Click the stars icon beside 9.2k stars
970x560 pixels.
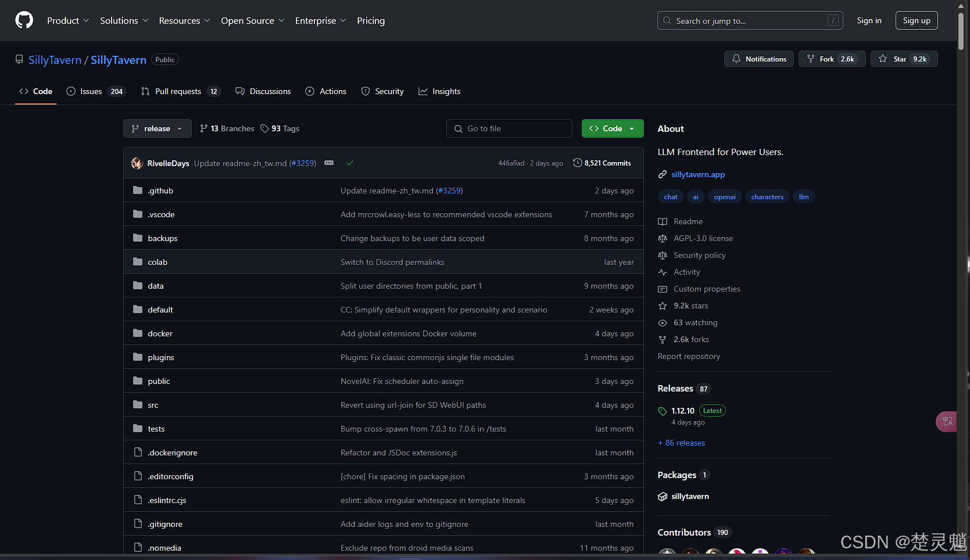point(663,306)
